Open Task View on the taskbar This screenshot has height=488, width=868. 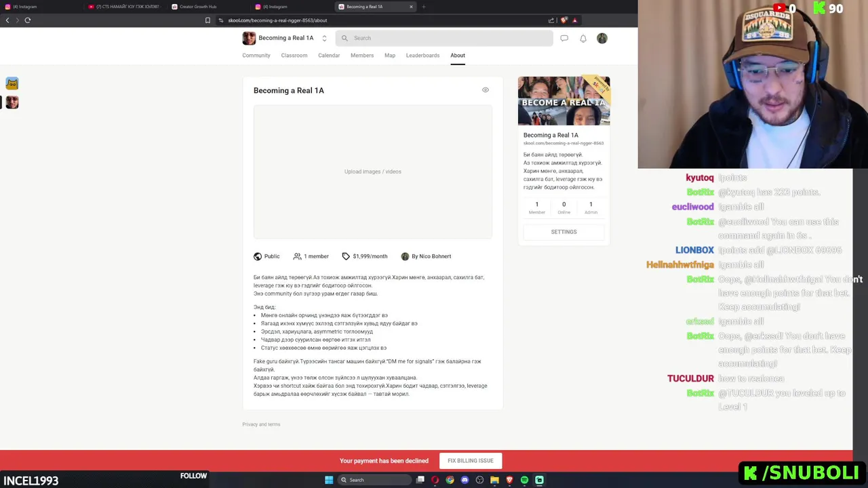click(420, 480)
